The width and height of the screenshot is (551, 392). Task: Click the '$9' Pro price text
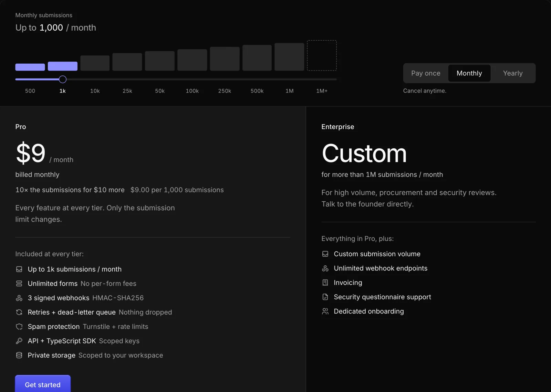[x=31, y=153]
